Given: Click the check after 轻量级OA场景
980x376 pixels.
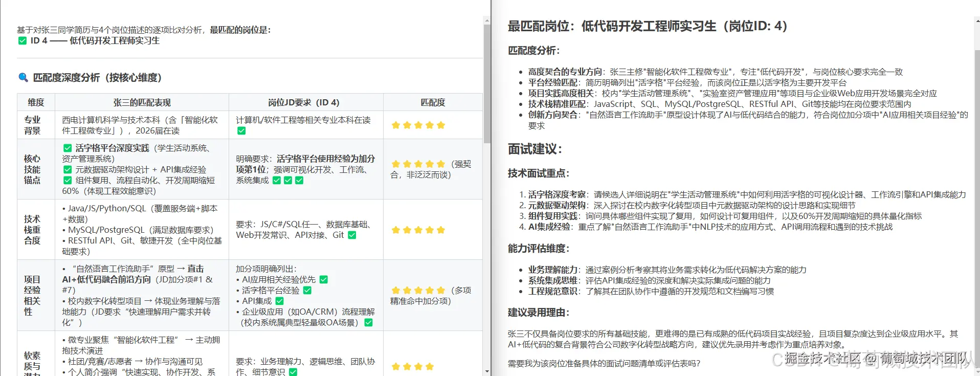Looking at the screenshot, I should pos(368,322).
